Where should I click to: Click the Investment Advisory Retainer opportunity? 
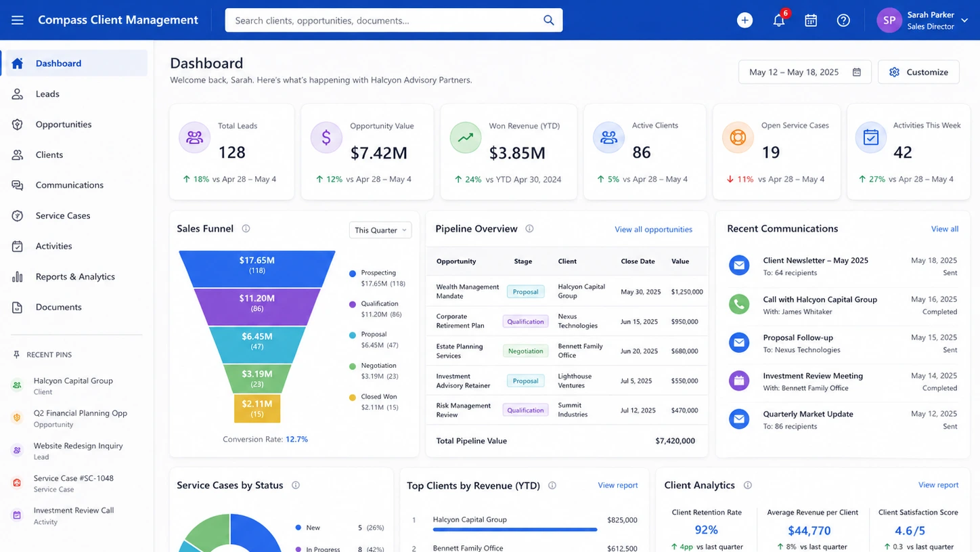[x=463, y=381]
